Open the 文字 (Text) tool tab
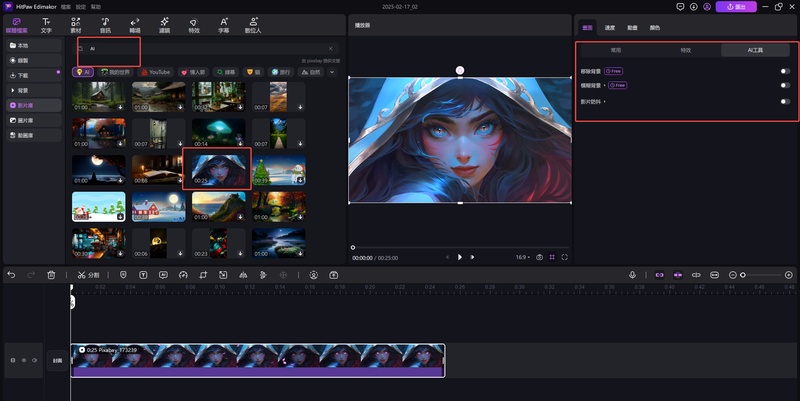 point(46,25)
